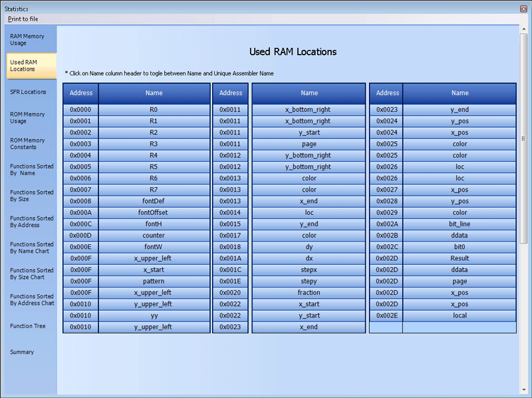Click address cell 0x000A

80,212
